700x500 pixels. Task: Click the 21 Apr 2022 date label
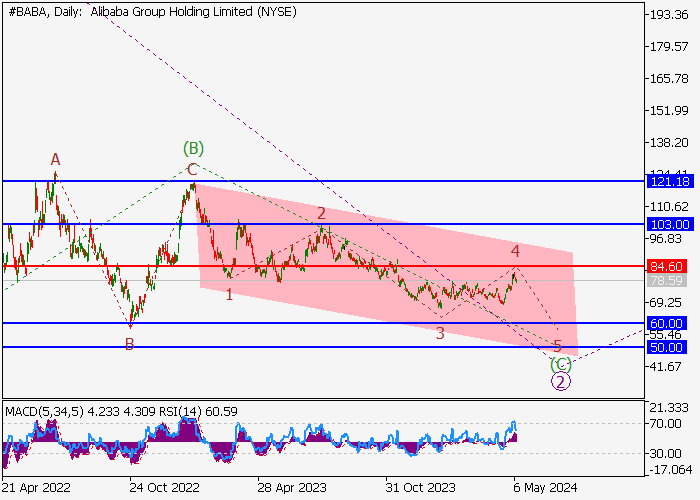point(37,487)
